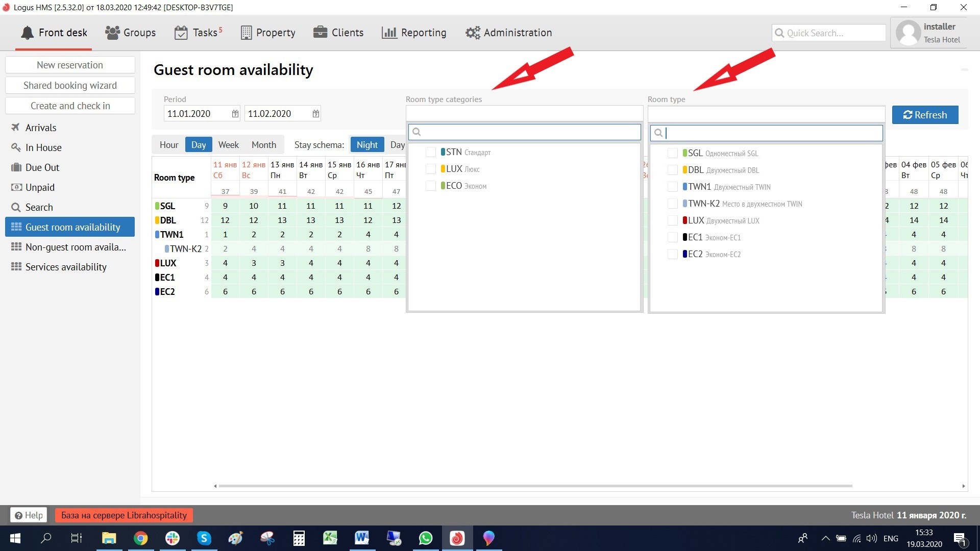
Task: Click the Arrivals airplane icon
Action: coord(16,128)
